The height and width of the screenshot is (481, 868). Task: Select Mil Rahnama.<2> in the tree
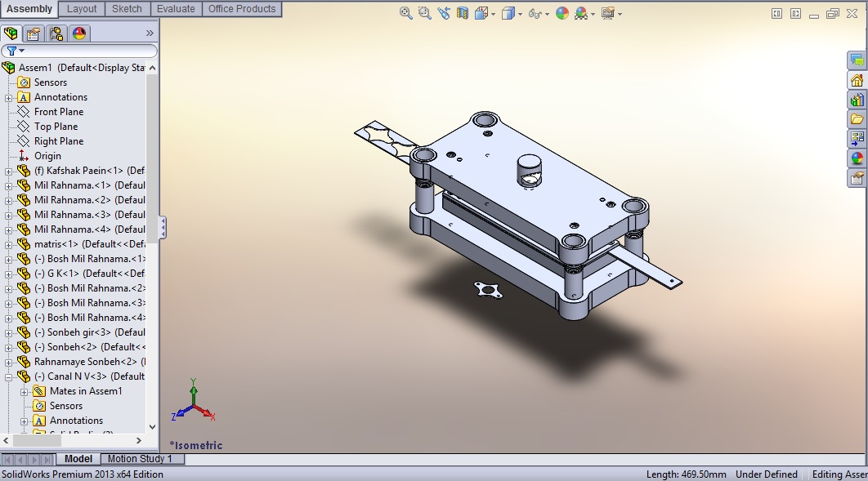point(90,200)
